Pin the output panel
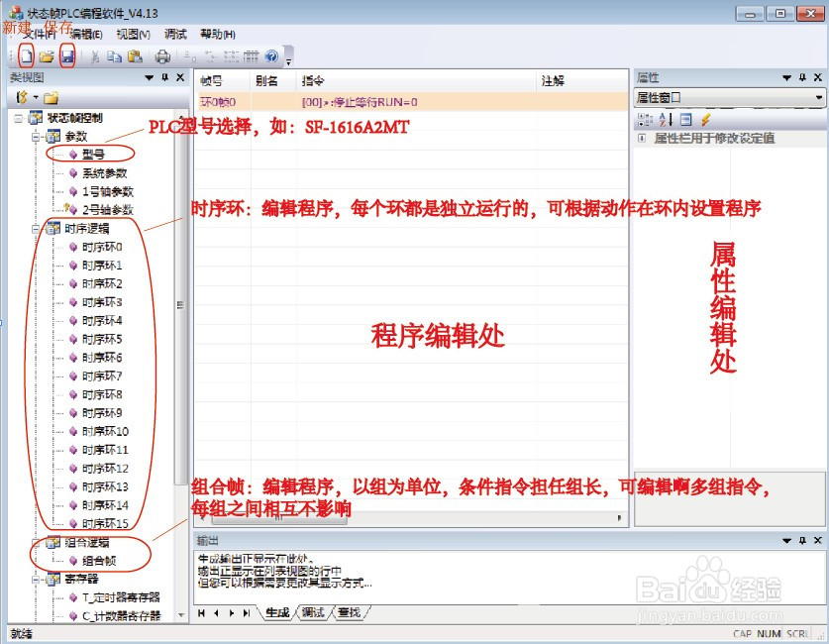The image size is (829, 644). 802,540
